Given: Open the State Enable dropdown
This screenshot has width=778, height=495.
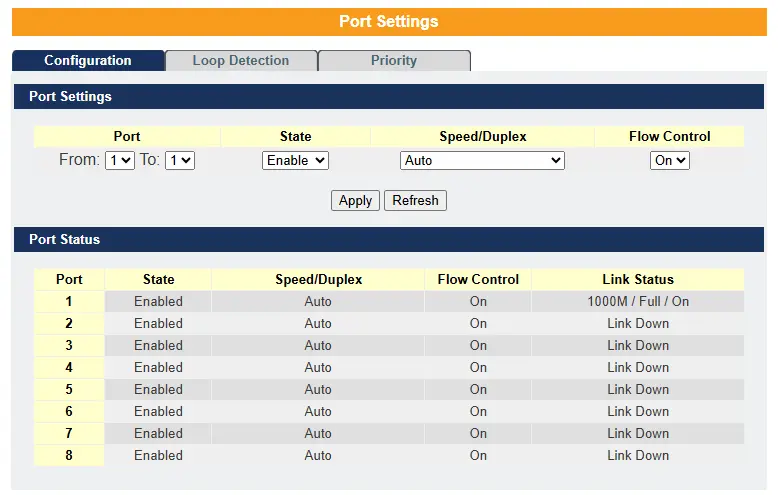Looking at the screenshot, I should pos(295,160).
